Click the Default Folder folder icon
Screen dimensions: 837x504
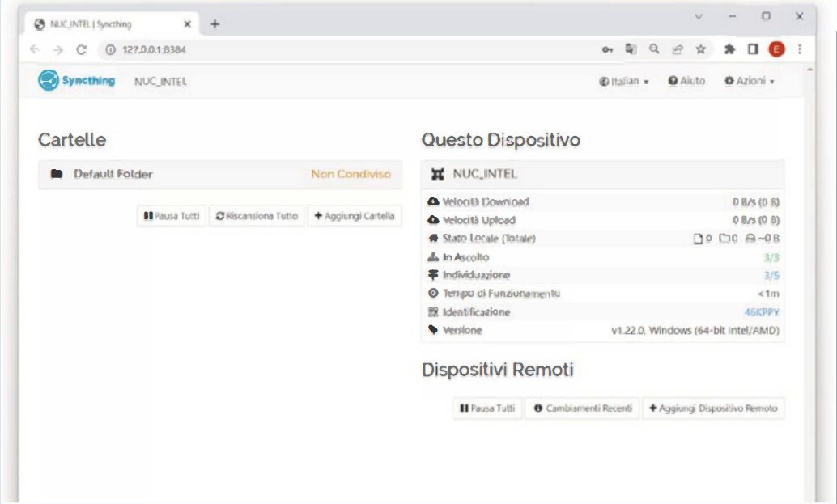coord(57,174)
